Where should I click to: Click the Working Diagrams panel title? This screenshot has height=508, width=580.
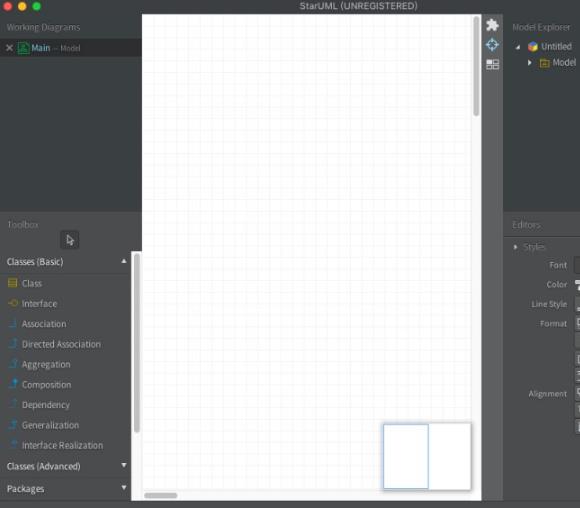43,27
